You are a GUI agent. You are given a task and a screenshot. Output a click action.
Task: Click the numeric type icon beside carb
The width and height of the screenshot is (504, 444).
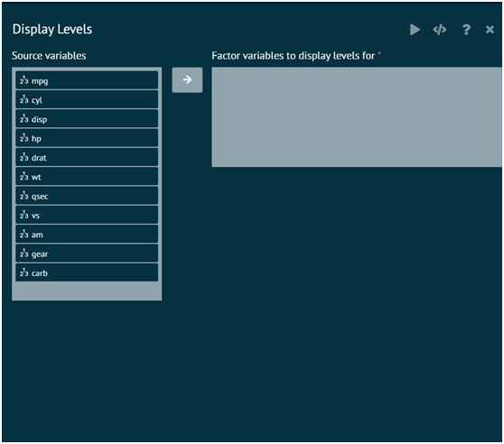point(24,273)
